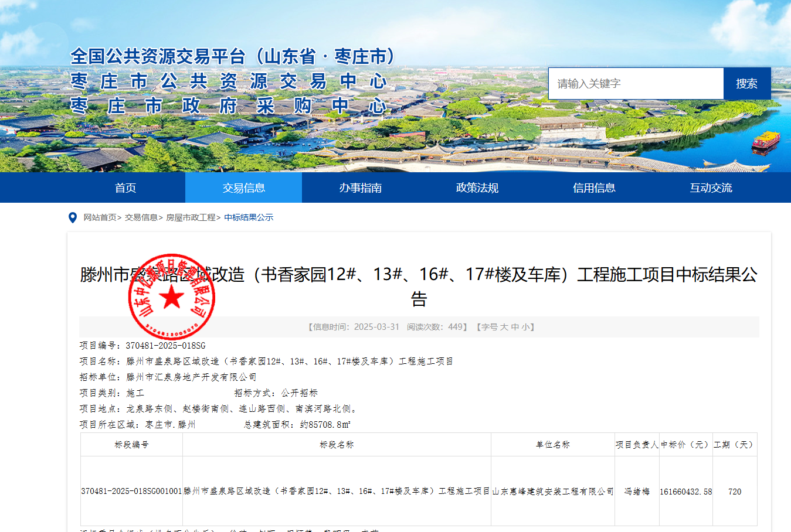
Task: Open the 信用信息 section
Action: [593, 187]
